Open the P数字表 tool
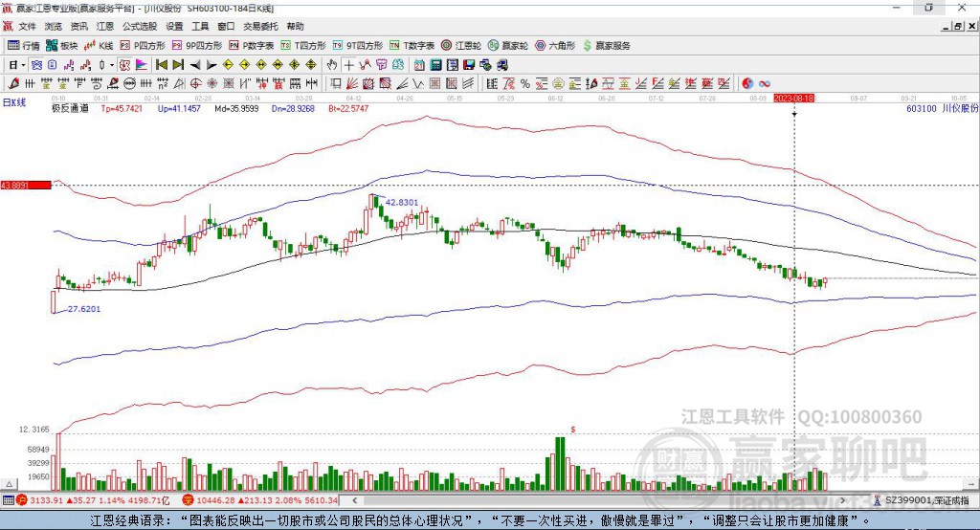Image resolution: width=980 pixels, height=530 pixels. point(252,46)
